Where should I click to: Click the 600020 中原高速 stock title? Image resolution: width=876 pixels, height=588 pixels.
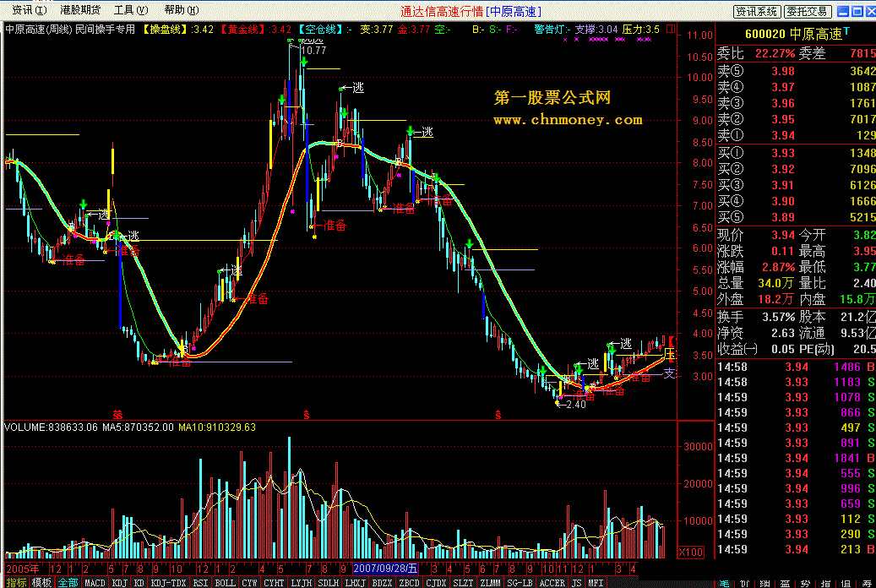[793, 34]
